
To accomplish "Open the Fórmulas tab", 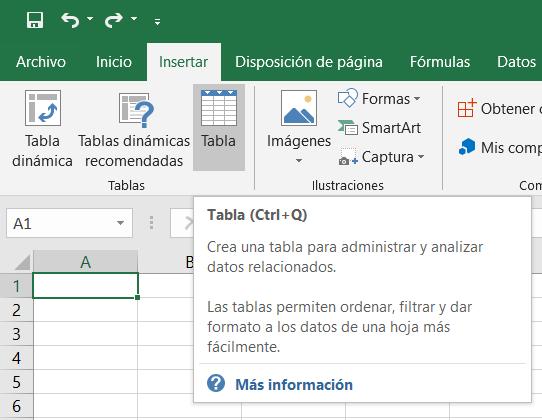I will 440,62.
